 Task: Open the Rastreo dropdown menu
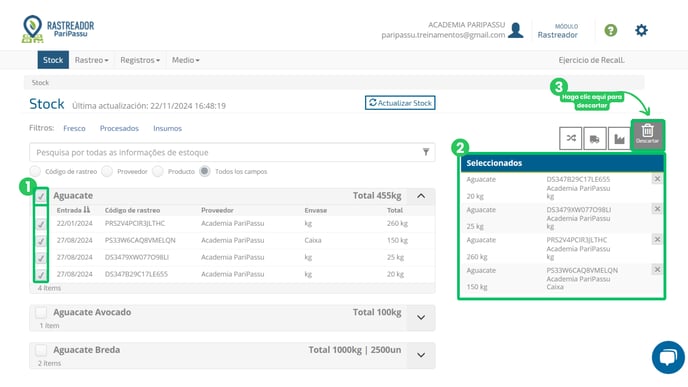click(x=91, y=60)
